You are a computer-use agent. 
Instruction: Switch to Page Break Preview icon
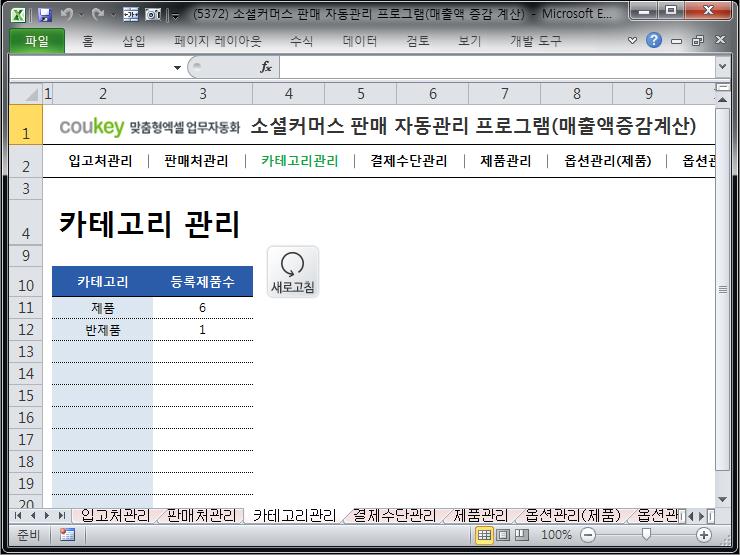(521, 535)
